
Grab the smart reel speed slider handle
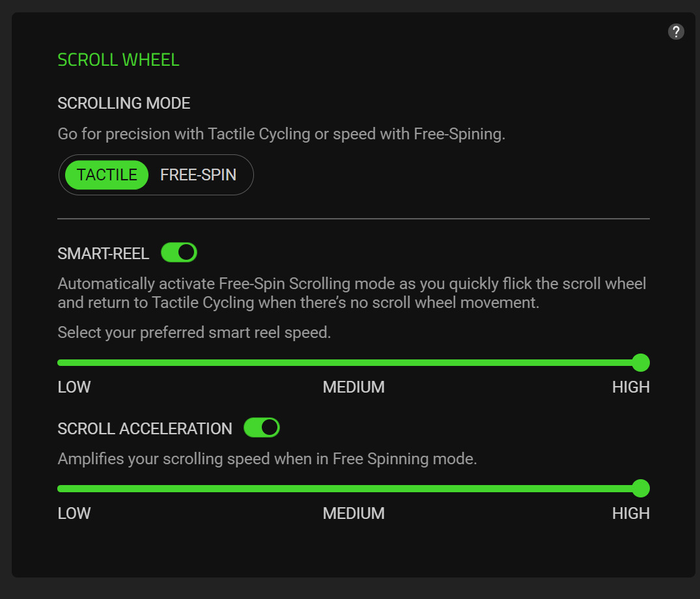coord(641,363)
